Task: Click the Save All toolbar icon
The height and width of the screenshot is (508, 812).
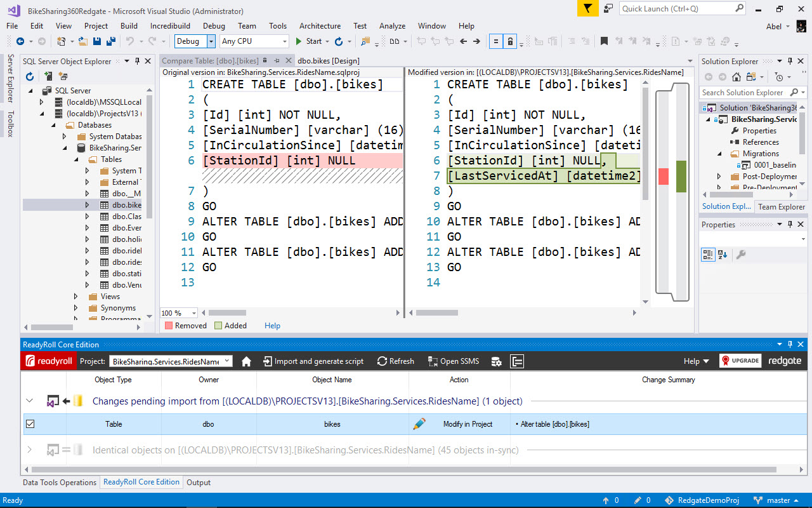Action: tap(111, 41)
